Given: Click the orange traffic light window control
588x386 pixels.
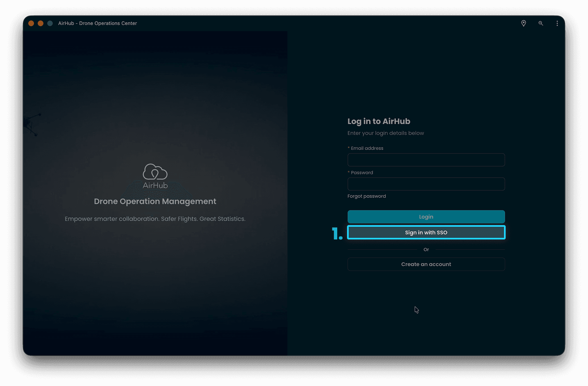Looking at the screenshot, I should (31, 23).
